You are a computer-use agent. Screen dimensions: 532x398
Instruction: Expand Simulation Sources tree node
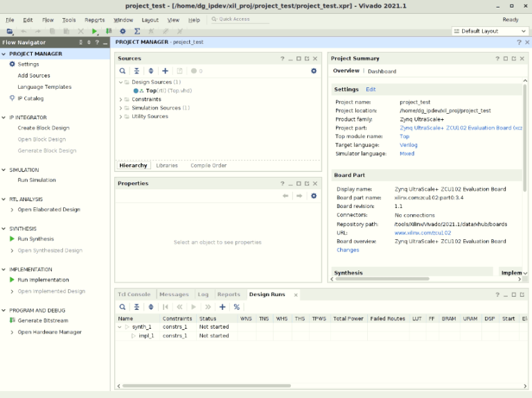click(x=121, y=108)
